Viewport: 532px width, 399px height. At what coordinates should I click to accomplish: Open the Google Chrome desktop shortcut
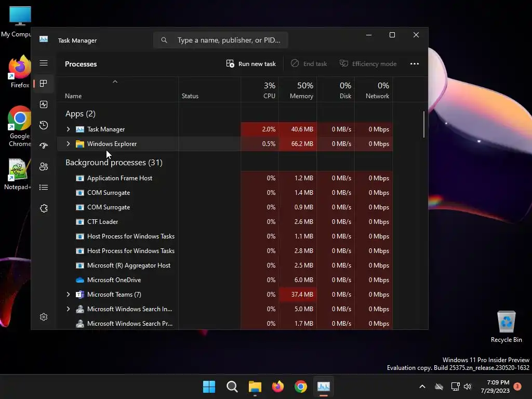point(19,126)
